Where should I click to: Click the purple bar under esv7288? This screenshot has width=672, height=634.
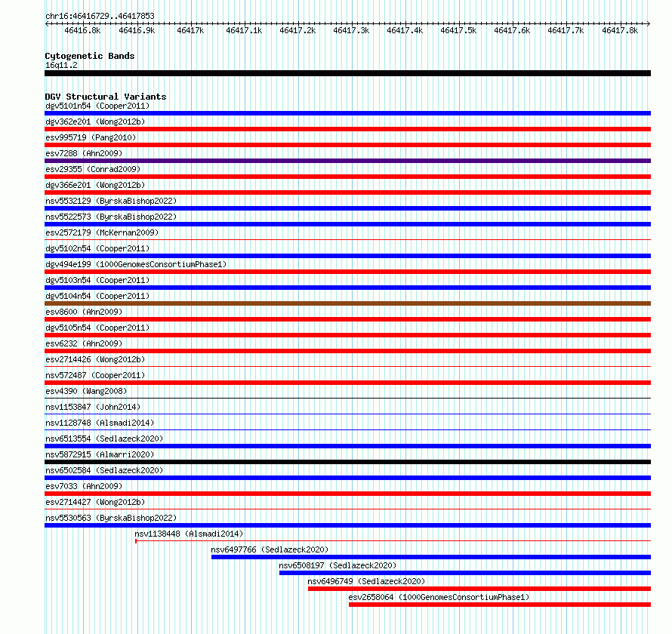[x=347, y=161]
